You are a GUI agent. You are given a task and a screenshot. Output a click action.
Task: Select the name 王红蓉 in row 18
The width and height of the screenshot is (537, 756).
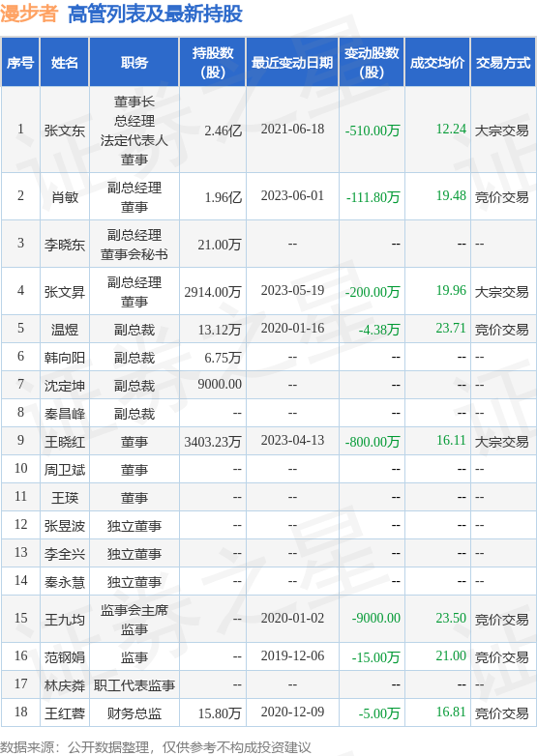tap(65, 712)
